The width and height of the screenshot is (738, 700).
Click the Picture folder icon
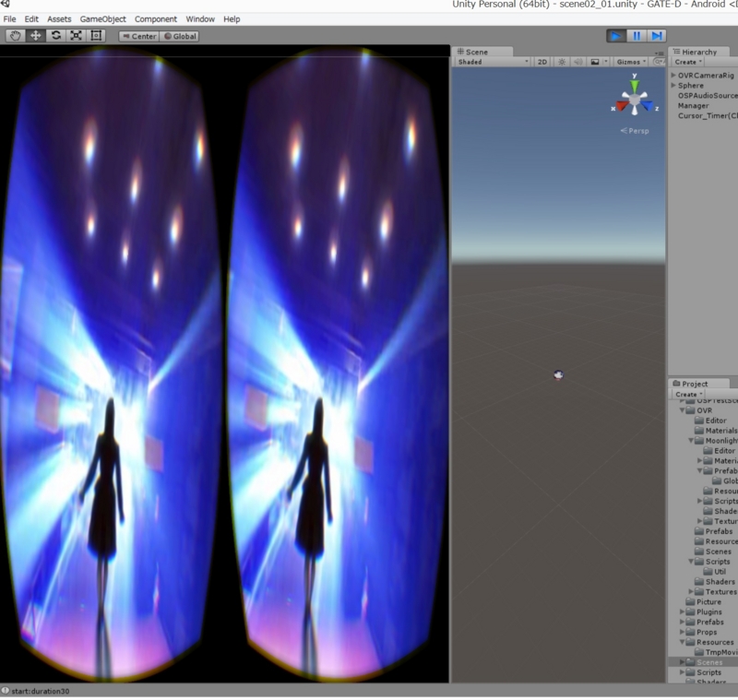pyautogui.click(x=690, y=601)
